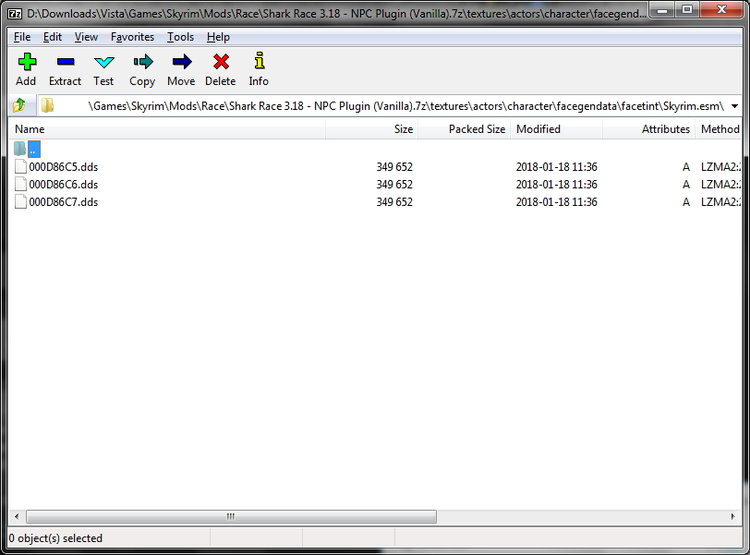Viewport: 750px width, 555px height.
Task: Click horizontal scrollbar left arrow
Action: [17, 516]
